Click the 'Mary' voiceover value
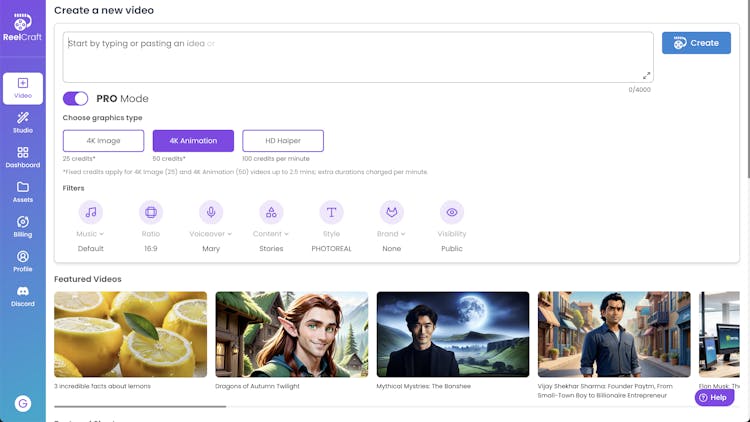Viewport: 750px width, 422px height. [x=211, y=249]
